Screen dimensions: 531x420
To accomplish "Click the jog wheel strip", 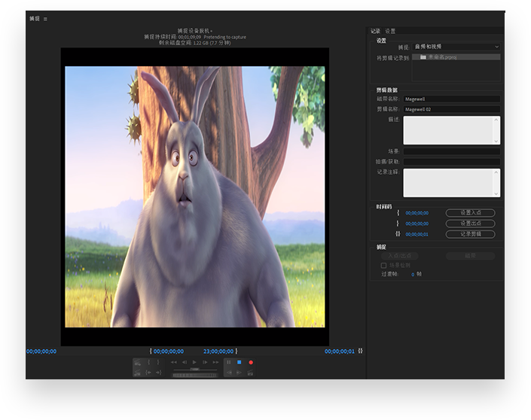I will (195, 376).
